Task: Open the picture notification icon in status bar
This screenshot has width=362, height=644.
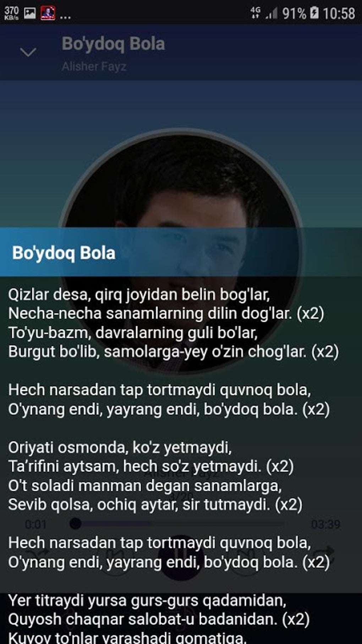Action: tap(30, 13)
